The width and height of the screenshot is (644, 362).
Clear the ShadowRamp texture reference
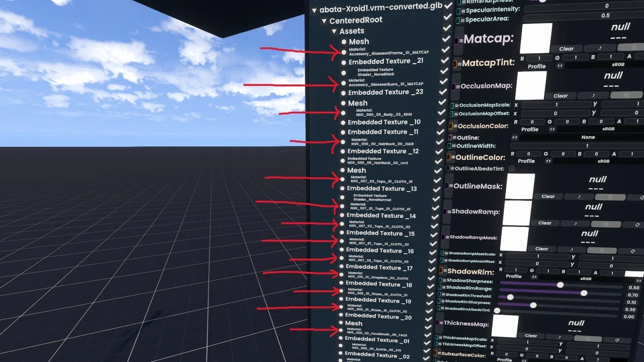(x=545, y=223)
